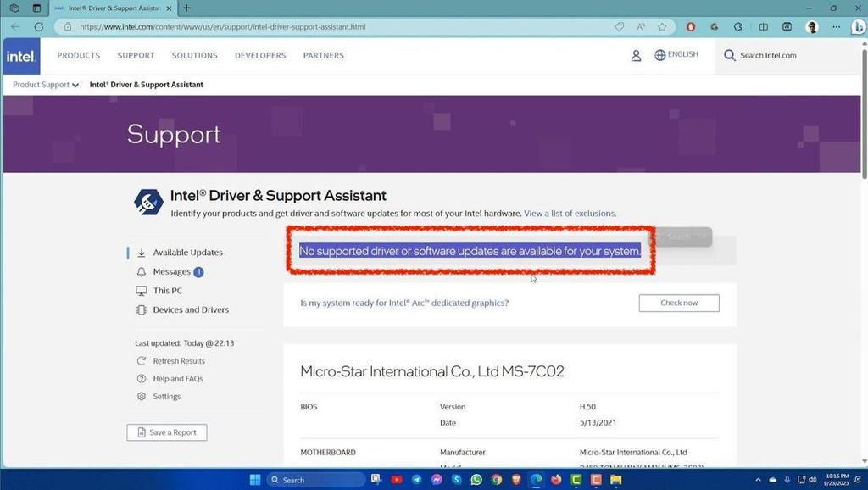Select the SUPPORT menu item
Viewport: 868px width, 490px height.
[135, 55]
